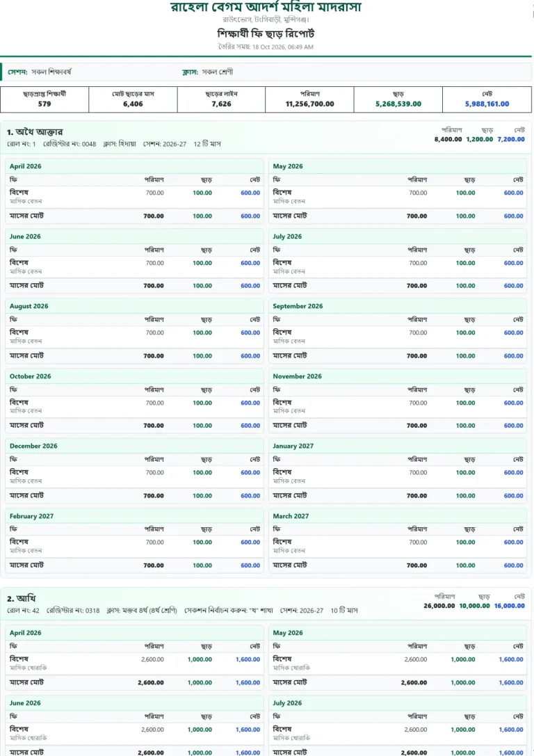
Task: Click the 'November 2026' month heading
Action: click(298, 376)
